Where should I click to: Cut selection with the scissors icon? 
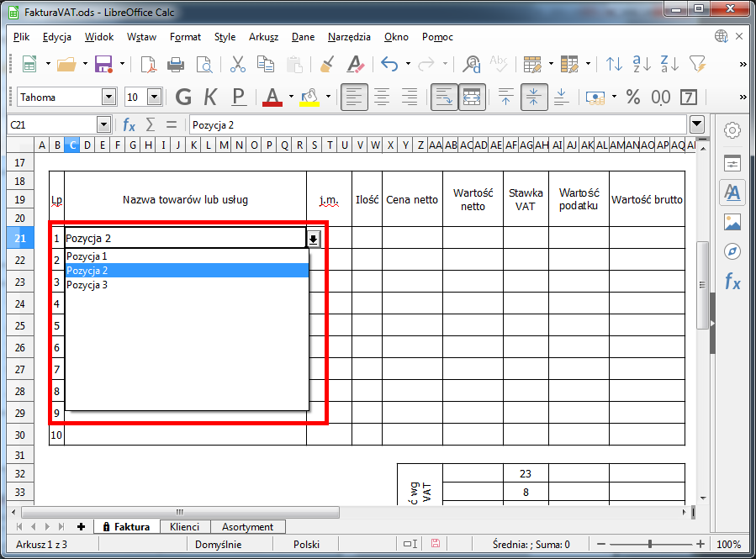(x=237, y=64)
